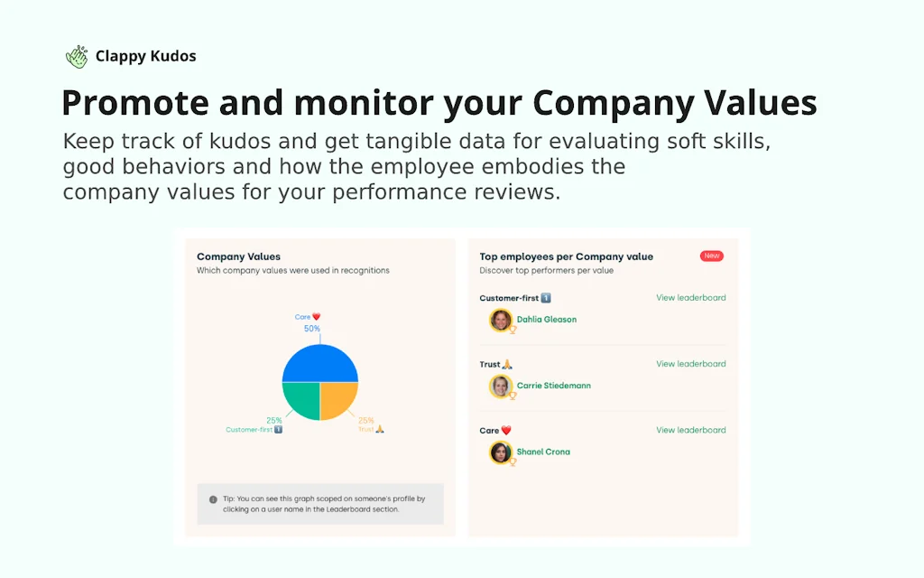Open View leaderboard for Trust
The width and height of the screenshot is (924, 578).
tap(690, 364)
